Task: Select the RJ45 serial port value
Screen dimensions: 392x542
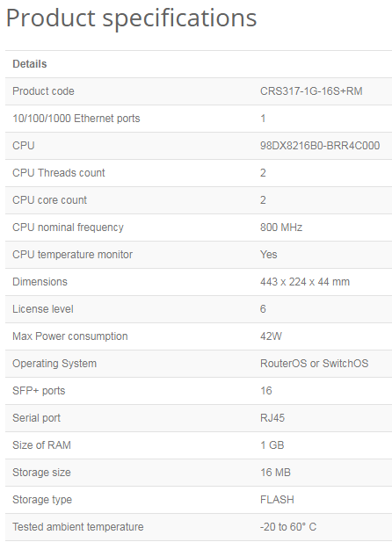Action: click(x=272, y=418)
